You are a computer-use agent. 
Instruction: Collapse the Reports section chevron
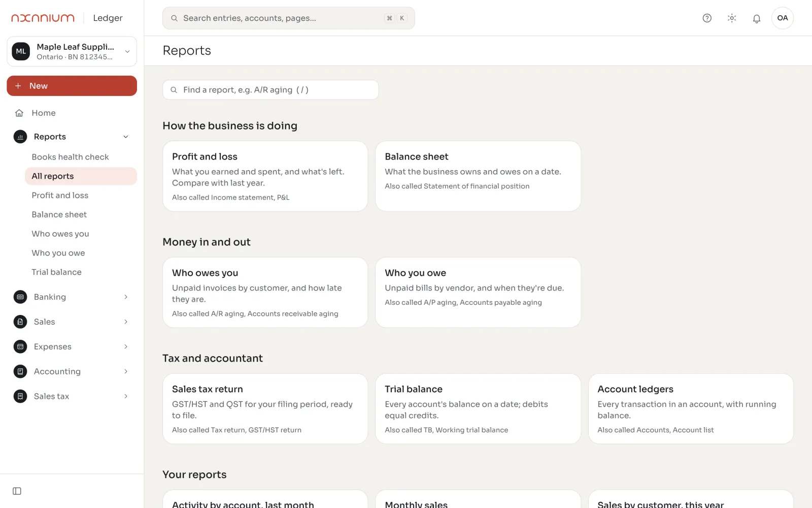pos(126,137)
